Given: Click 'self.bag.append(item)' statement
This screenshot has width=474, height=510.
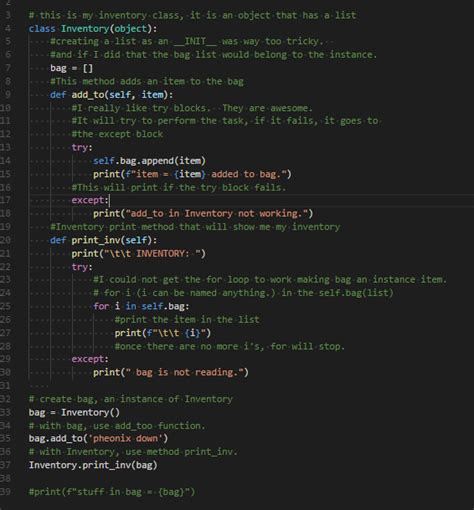Looking at the screenshot, I should pos(149,161).
